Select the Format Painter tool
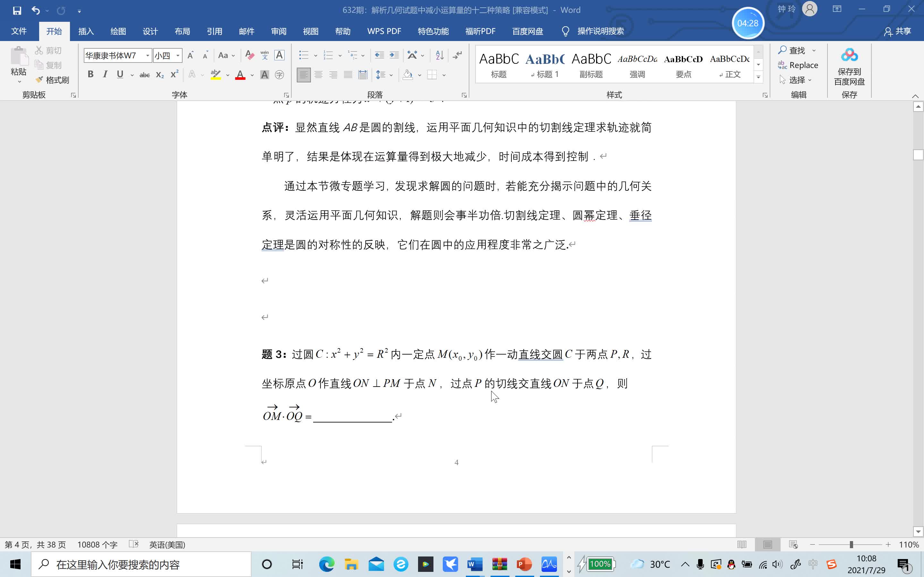Screen dimensions: 924x577 coord(52,80)
